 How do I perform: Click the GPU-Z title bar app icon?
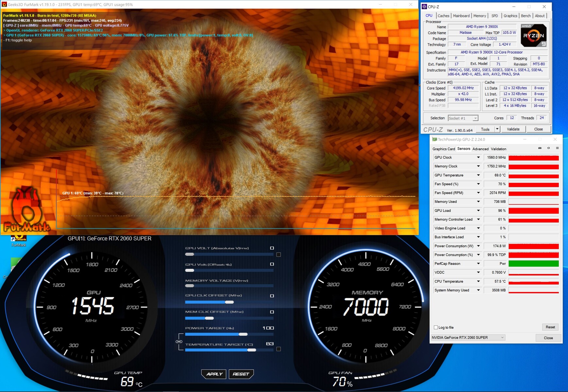tap(435, 139)
